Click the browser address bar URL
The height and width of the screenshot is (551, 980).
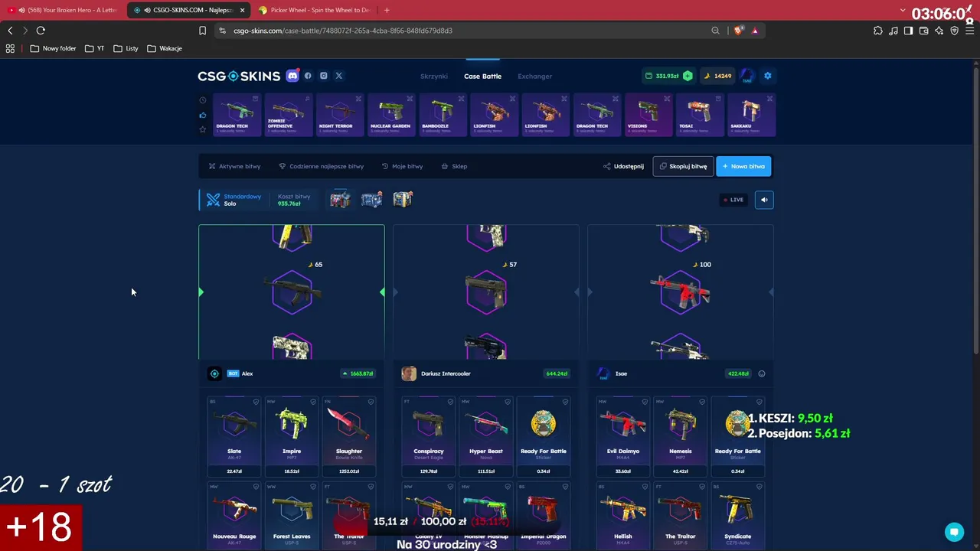click(x=343, y=31)
